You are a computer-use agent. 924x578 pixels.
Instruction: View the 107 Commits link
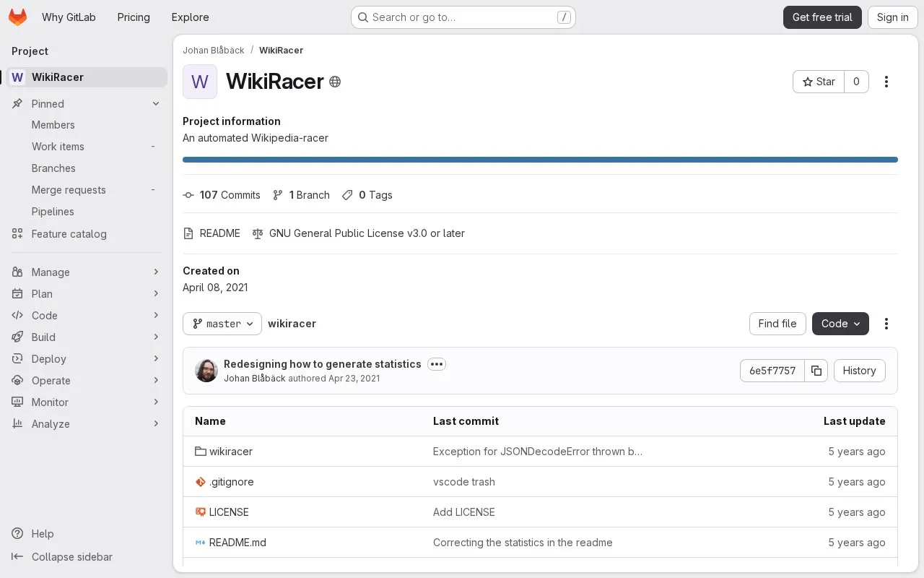(x=222, y=195)
